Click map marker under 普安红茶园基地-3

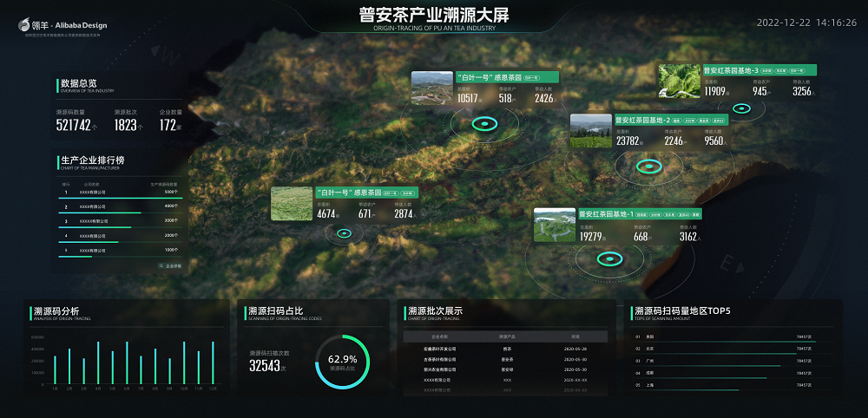coord(741,109)
